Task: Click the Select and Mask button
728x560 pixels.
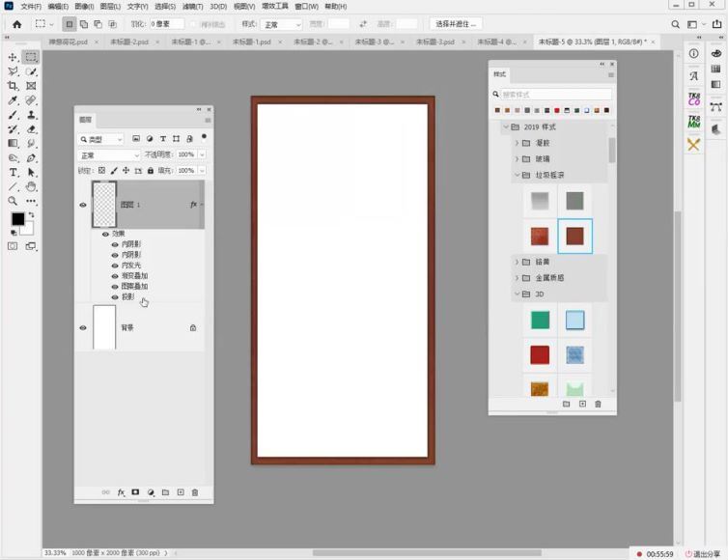Action: point(456,24)
